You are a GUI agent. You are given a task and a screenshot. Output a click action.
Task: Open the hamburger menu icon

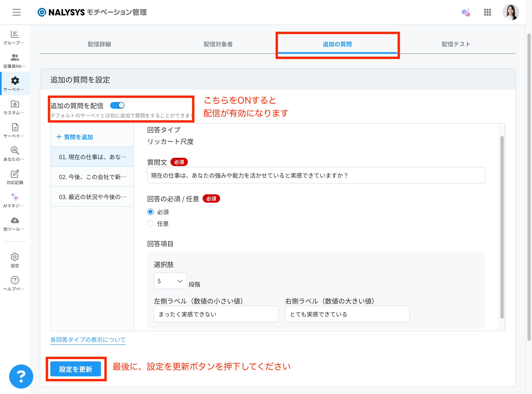point(16,12)
